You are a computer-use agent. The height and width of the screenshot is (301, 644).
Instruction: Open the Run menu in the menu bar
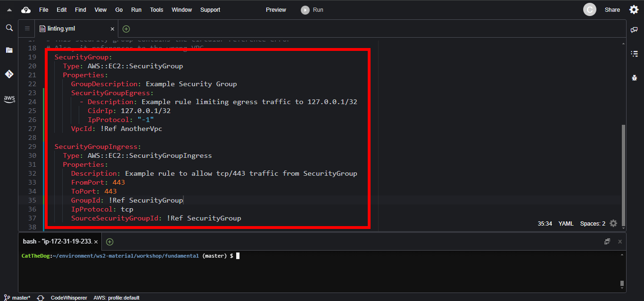coord(136,9)
